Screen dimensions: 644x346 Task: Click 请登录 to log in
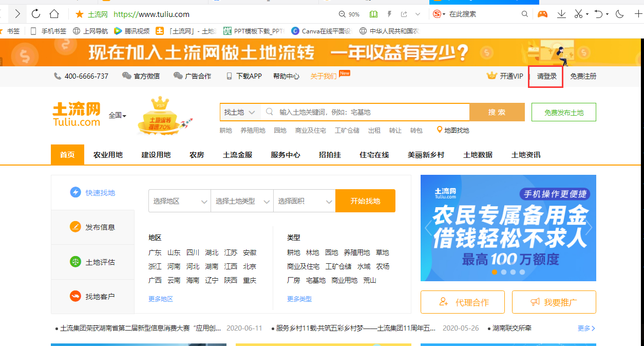pyautogui.click(x=547, y=76)
